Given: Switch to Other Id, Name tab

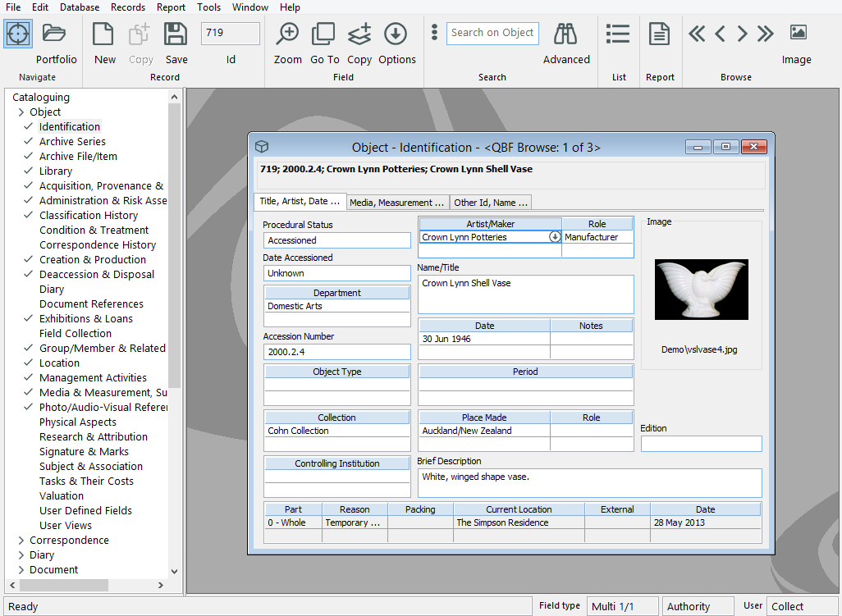Looking at the screenshot, I should (491, 203).
